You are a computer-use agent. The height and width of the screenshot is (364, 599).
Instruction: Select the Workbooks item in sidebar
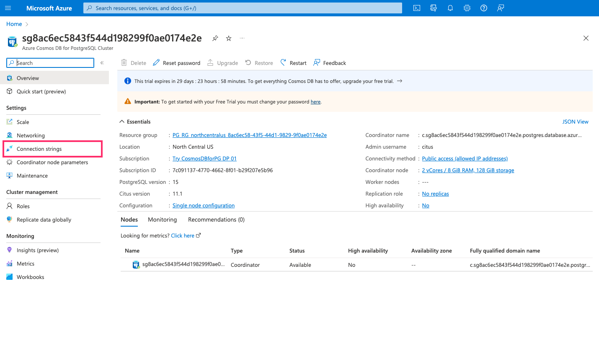[30, 277]
